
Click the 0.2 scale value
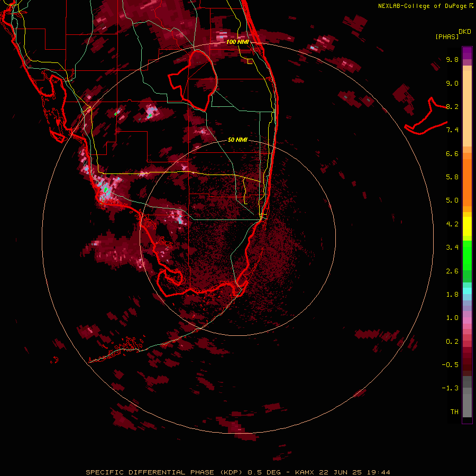pos(452,342)
